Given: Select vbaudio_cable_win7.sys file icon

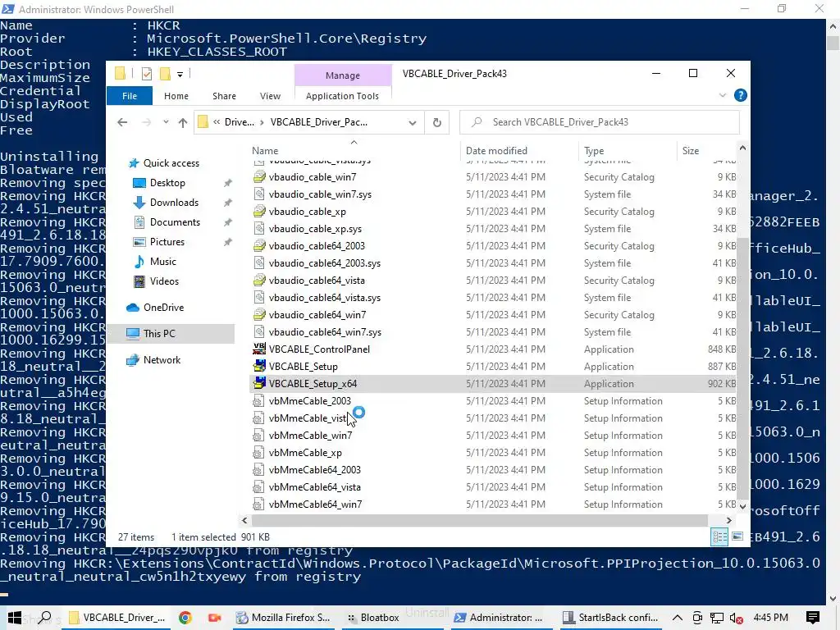Looking at the screenshot, I should click(x=259, y=194).
